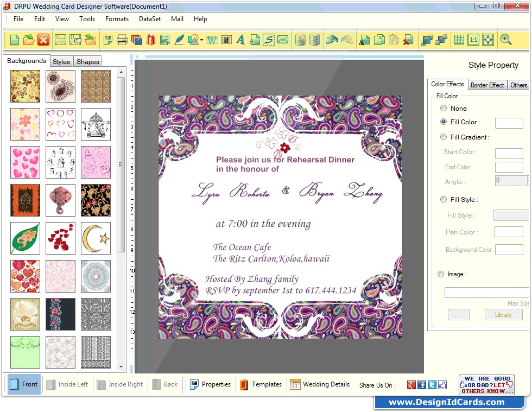Open the shape tool dropdown arrow
Viewport: 532px width, 412px height.
[201, 40]
